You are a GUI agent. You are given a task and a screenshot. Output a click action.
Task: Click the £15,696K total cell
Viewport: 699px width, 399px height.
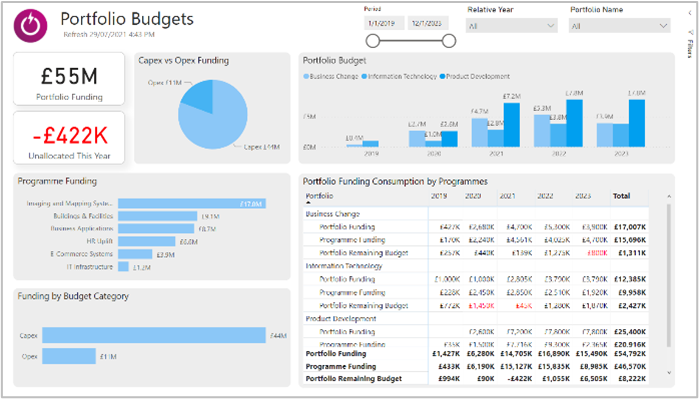point(629,240)
